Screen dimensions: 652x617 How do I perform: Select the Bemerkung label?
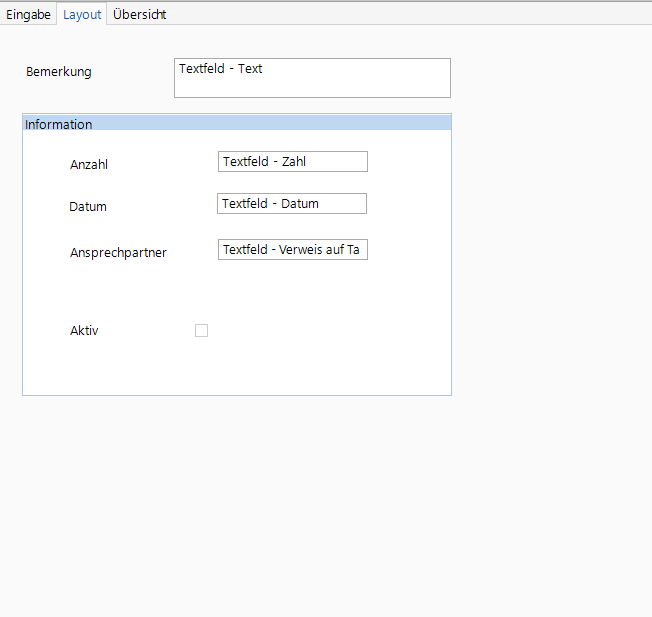pyautogui.click(x=58, y=72)
